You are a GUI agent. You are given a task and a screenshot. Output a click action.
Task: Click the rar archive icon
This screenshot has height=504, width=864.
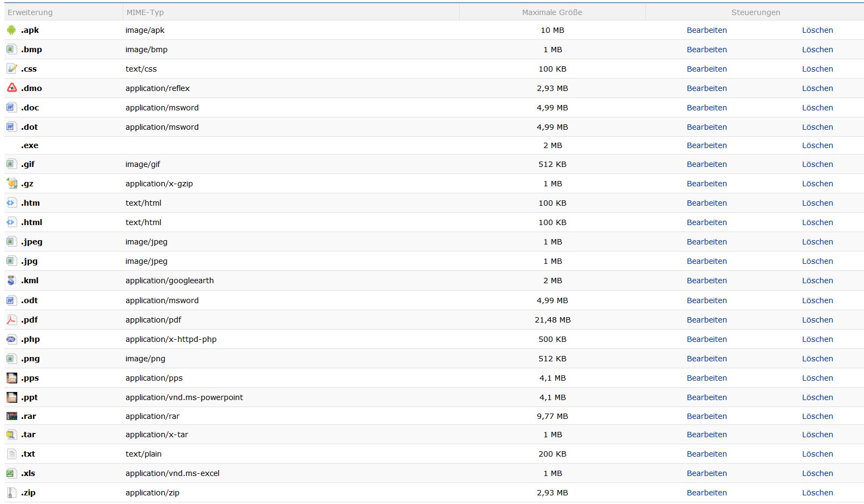pyautogui.click(x=11, y=416)
